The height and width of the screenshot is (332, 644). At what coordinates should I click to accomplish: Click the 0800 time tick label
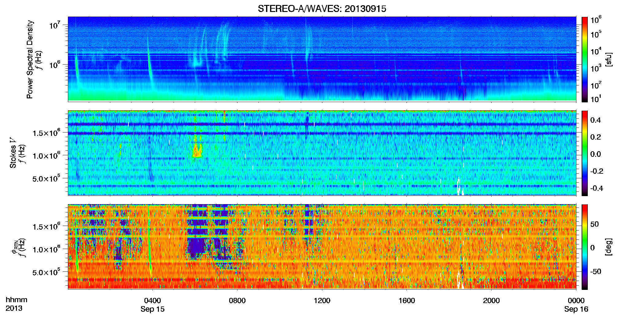(x=237, y=300)
